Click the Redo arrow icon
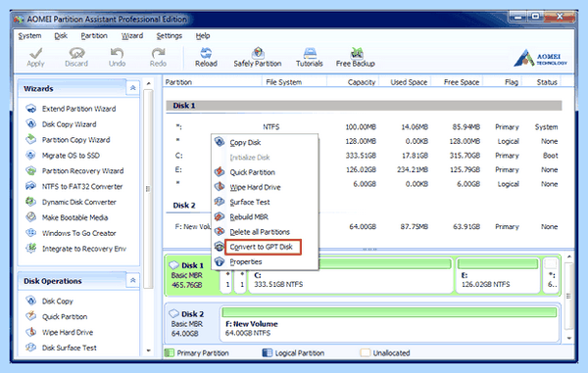This screenshot has height=373, width=588. [x=158, y=53]
